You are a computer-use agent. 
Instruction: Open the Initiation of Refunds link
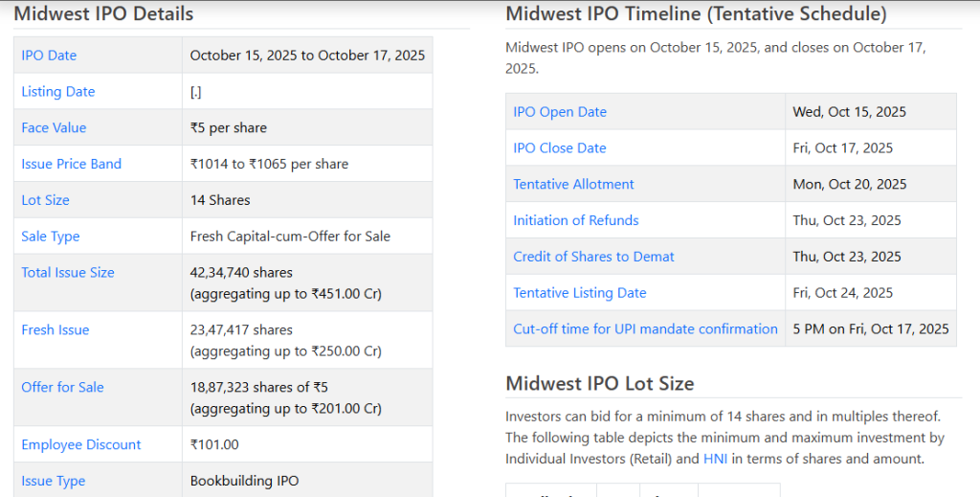click(x=576, y=220)
